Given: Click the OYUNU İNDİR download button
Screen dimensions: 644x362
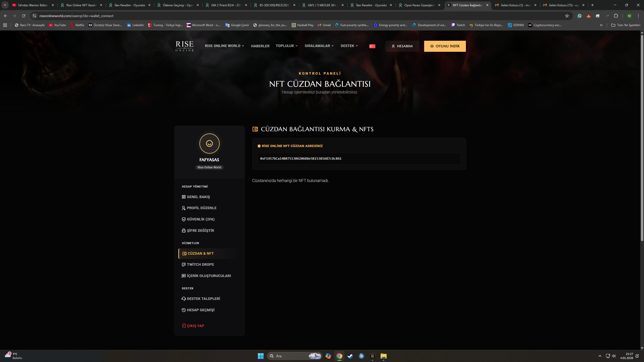Looking at the screenshot, I should (445, 46).
